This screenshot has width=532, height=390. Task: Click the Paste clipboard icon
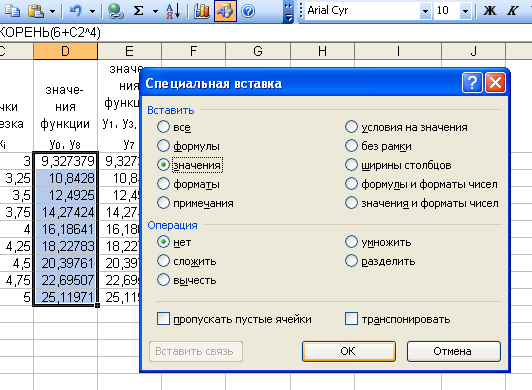[x=36, y=11]
